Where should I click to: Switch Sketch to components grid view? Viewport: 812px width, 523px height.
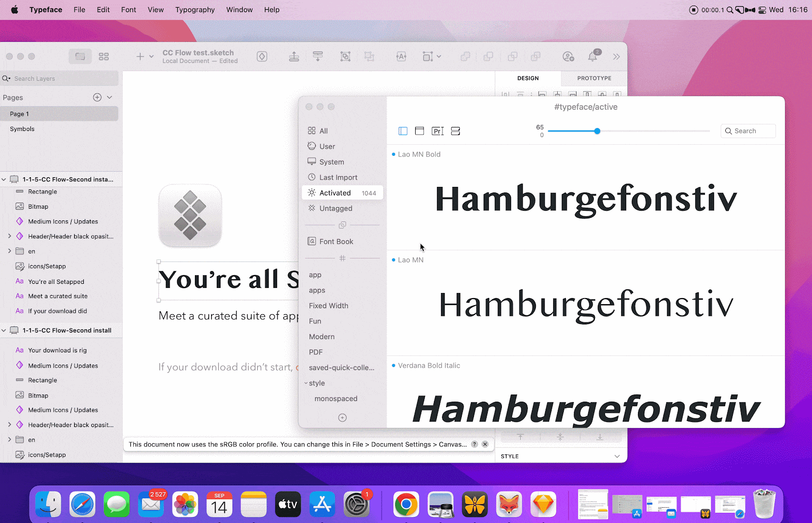(104, 56)
